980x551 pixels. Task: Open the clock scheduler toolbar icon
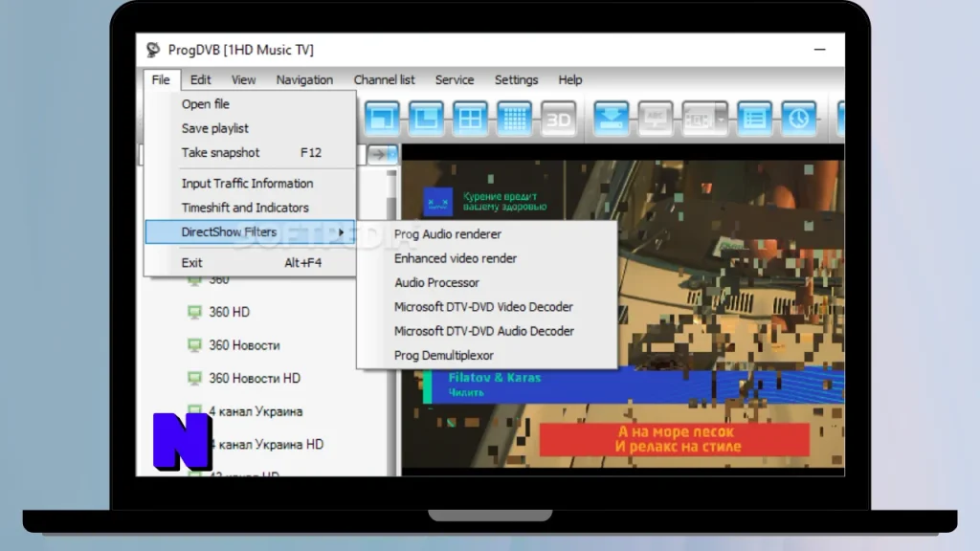pyautogui.click(x=799, y=118)
